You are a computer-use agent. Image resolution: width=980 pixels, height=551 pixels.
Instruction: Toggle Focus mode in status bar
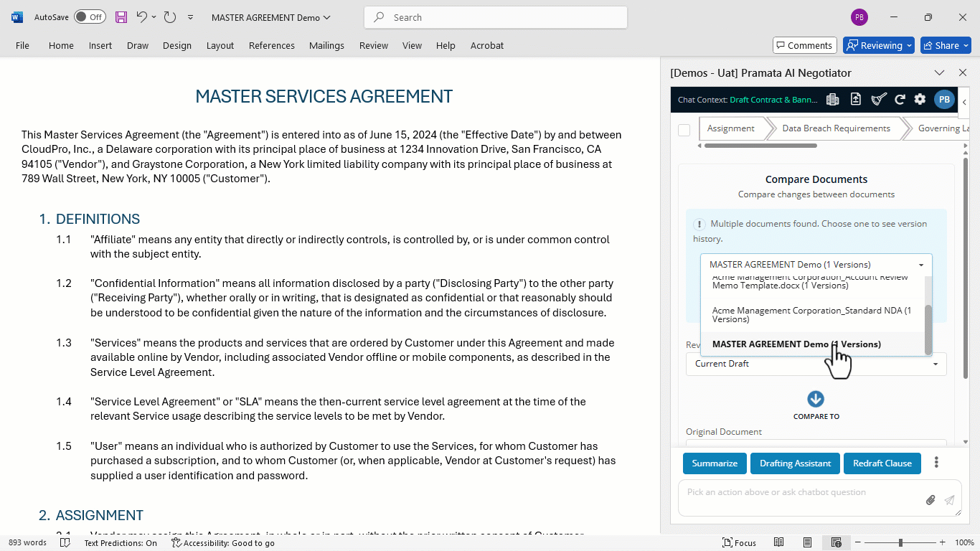point(739,542)
